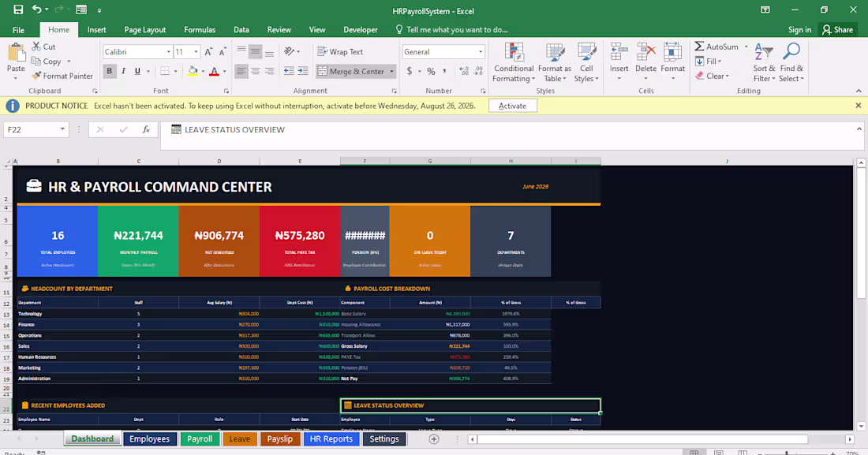Apply the red font color icon

pos(214,71)
